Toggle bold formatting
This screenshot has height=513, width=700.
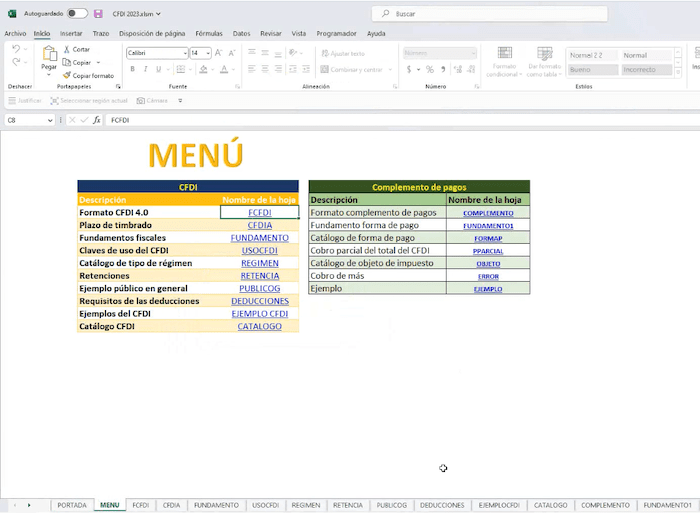pos(132,69)
